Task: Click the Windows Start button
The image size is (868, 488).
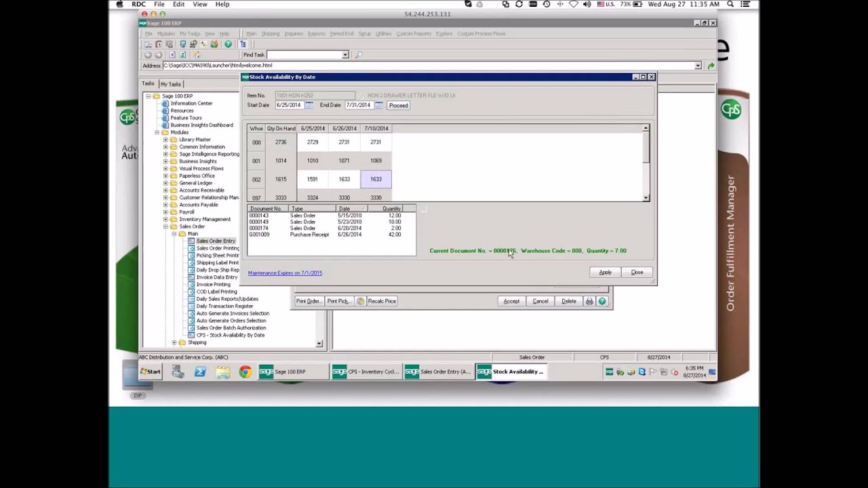Action: [x=151, y=371]
